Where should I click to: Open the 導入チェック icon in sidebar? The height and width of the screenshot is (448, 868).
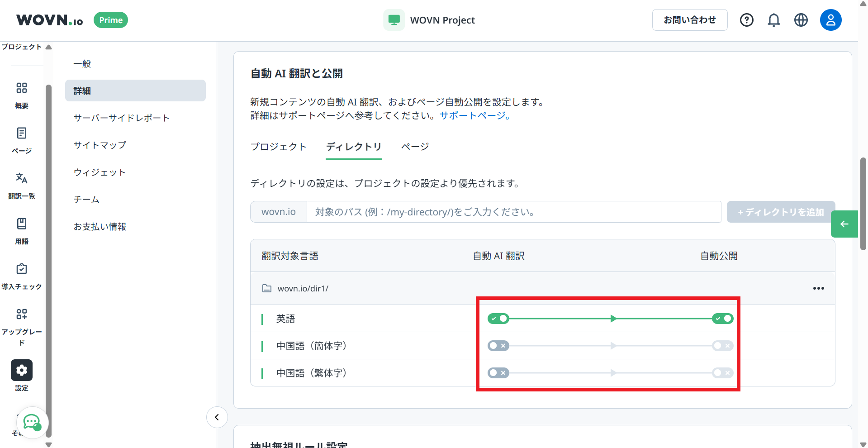coord(21,269)
